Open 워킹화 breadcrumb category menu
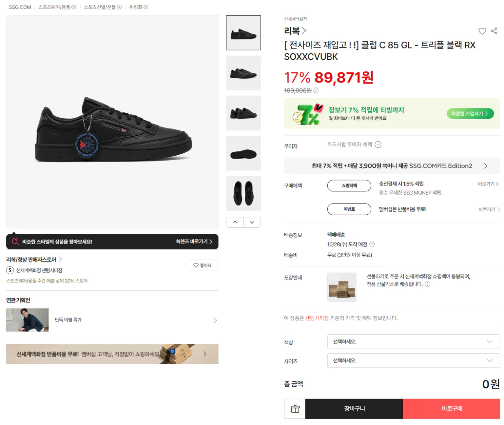 coord(139,7)
